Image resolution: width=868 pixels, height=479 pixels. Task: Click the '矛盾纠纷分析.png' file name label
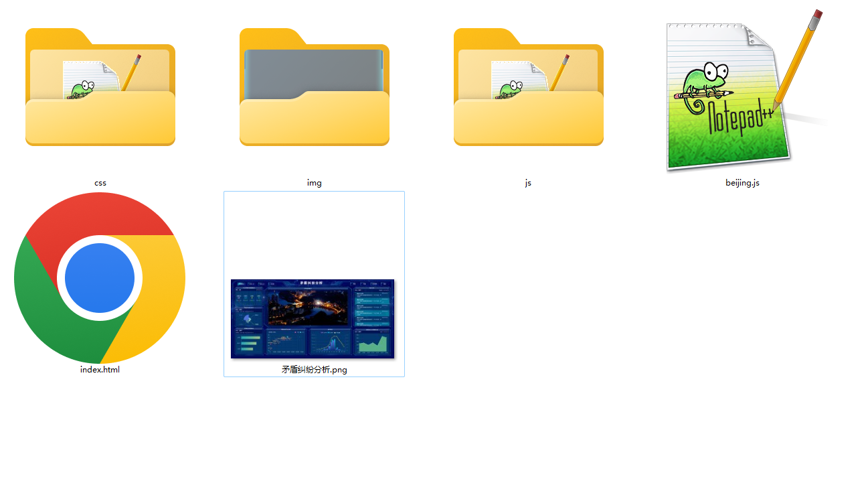click(315, 369)
